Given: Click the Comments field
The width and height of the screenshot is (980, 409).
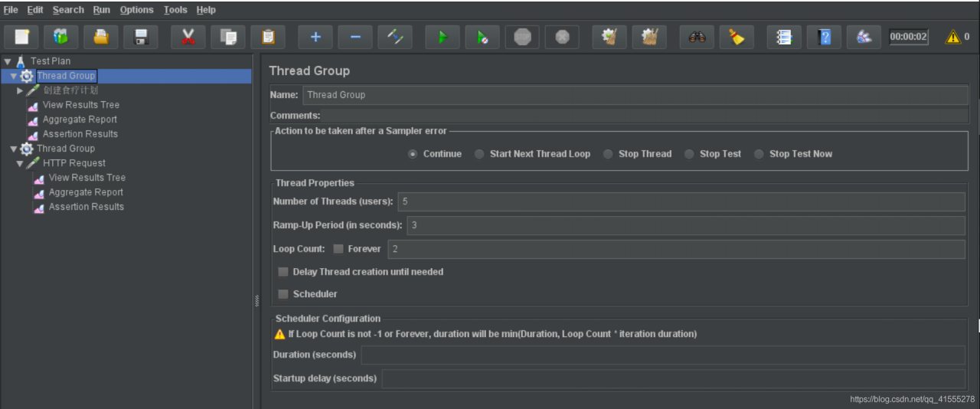Looking at the screenshot, I should pyautogui.click(x=645, y=116).
